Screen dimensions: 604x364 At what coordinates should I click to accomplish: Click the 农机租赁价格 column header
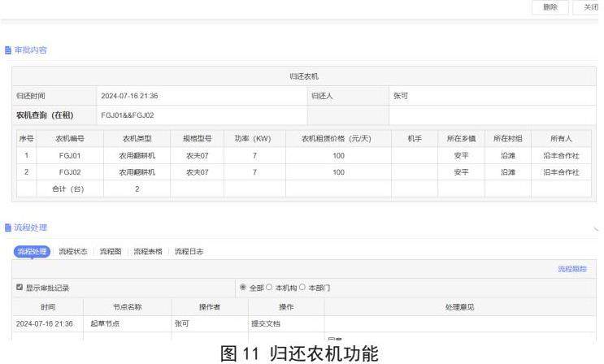click(x=338, y=138)
